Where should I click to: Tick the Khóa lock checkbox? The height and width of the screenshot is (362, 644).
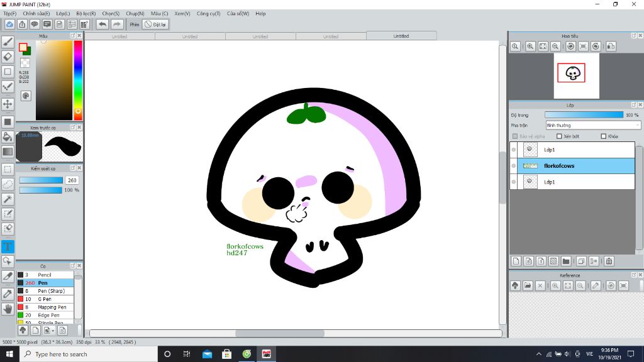point(604,136)
